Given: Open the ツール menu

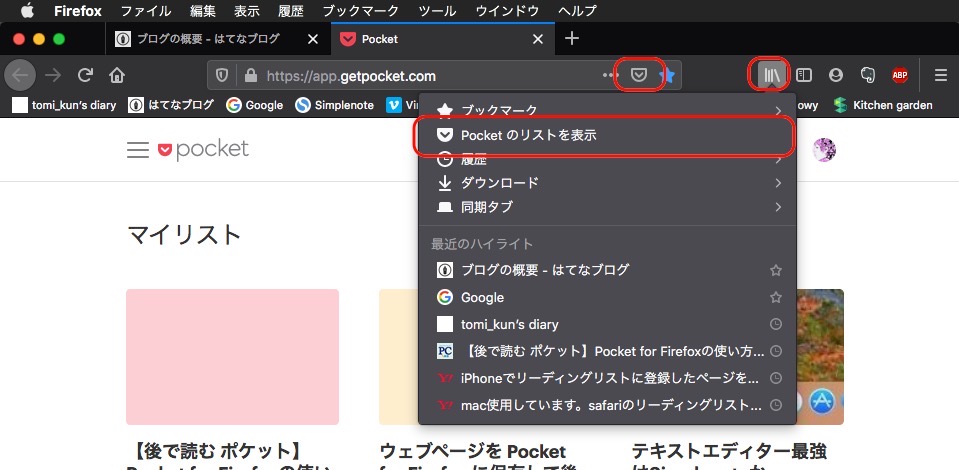Looking at the screenshot, I should (x=437, y=10).
